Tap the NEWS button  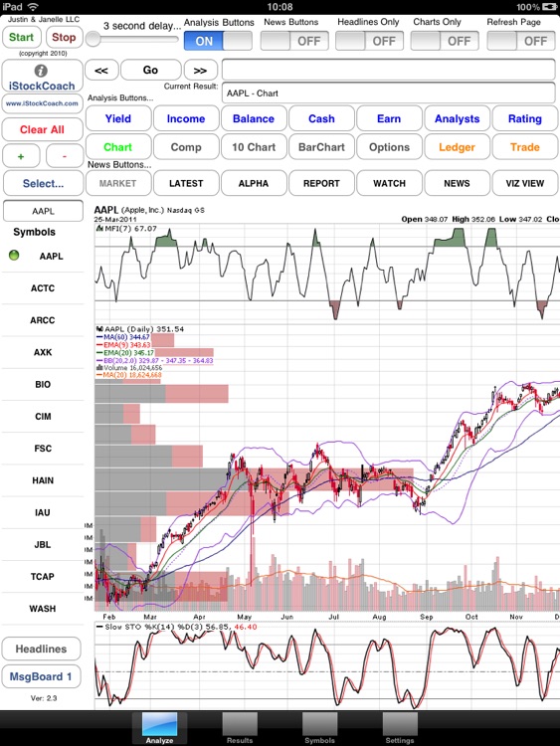pos(458,183)
